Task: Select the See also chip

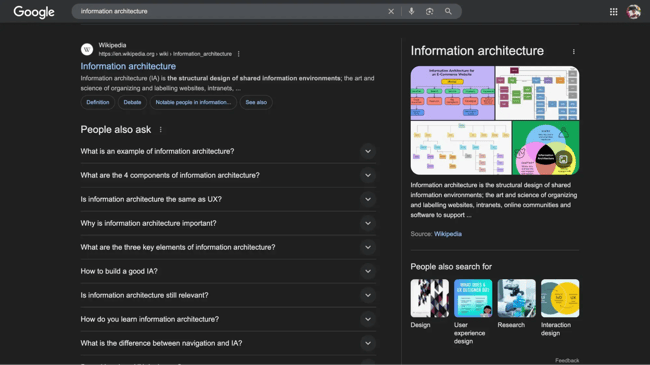Action: pyautogui.click(x=256, y=102)
